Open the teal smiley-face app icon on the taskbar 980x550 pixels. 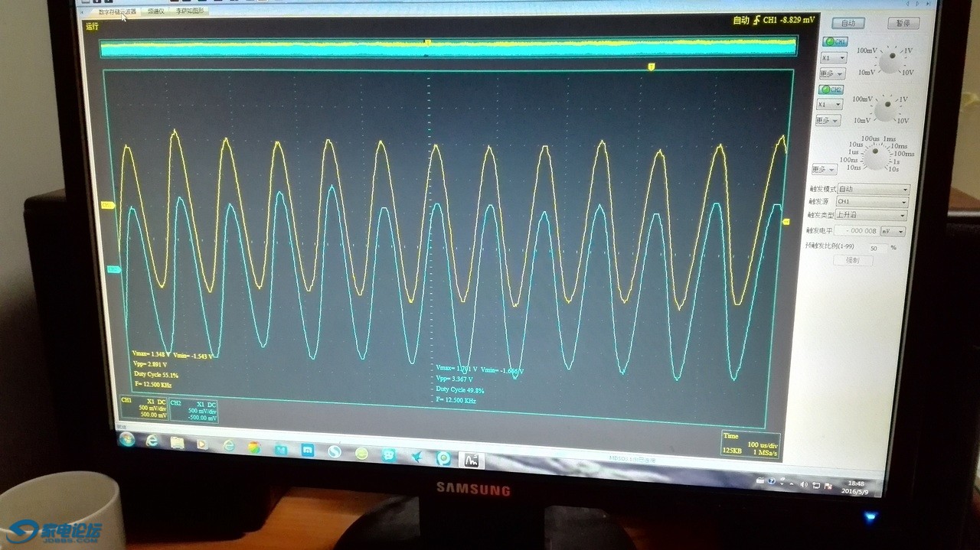[389, 456]
